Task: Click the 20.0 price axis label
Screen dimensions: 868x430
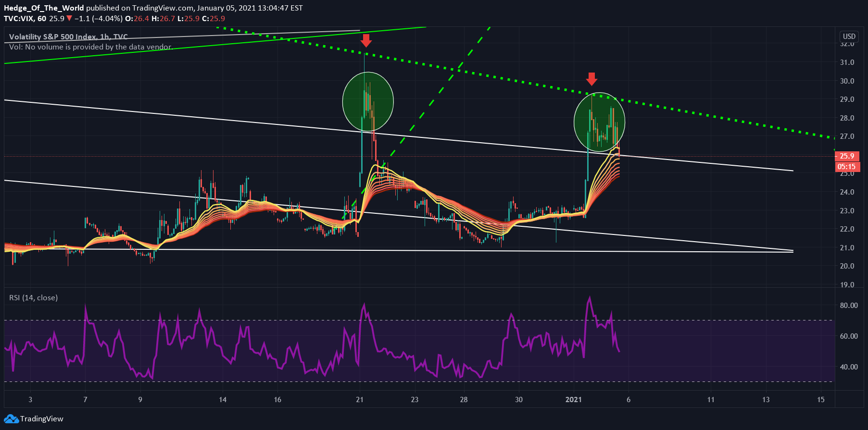Action: (x=847, y=266)
